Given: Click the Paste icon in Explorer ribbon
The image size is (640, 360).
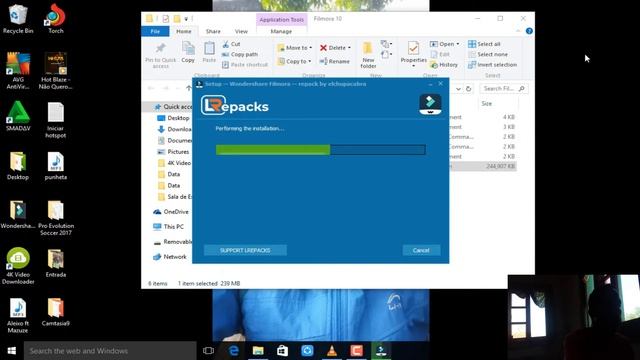Looking at the screenshot, I should coord(209,52).
